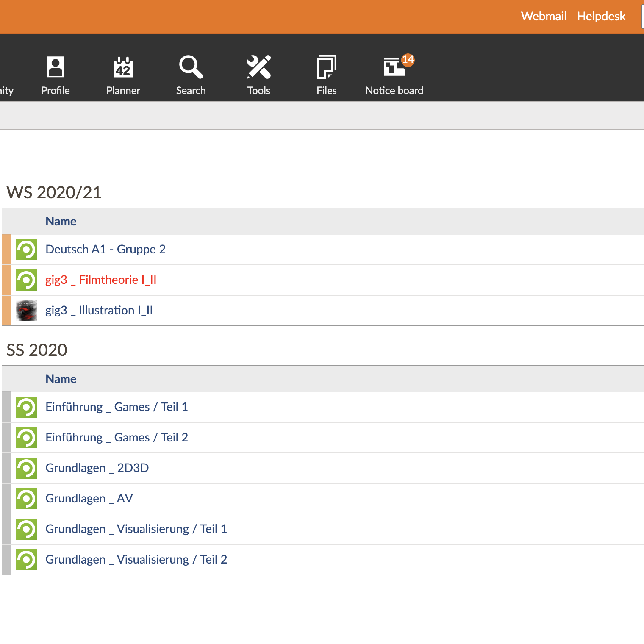Sort SS 2020 table by Name
644x644 pixels.
[x=61, y=379]
